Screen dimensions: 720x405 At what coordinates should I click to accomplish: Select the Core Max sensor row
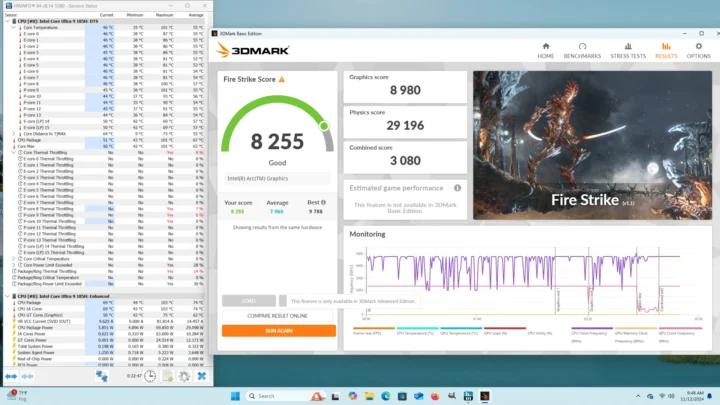[x=105, y=146]
